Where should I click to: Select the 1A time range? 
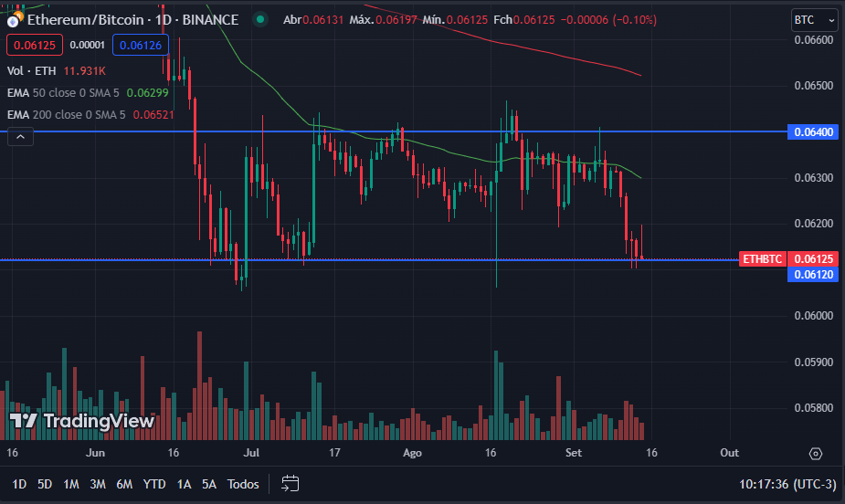[x=185, y=484]
